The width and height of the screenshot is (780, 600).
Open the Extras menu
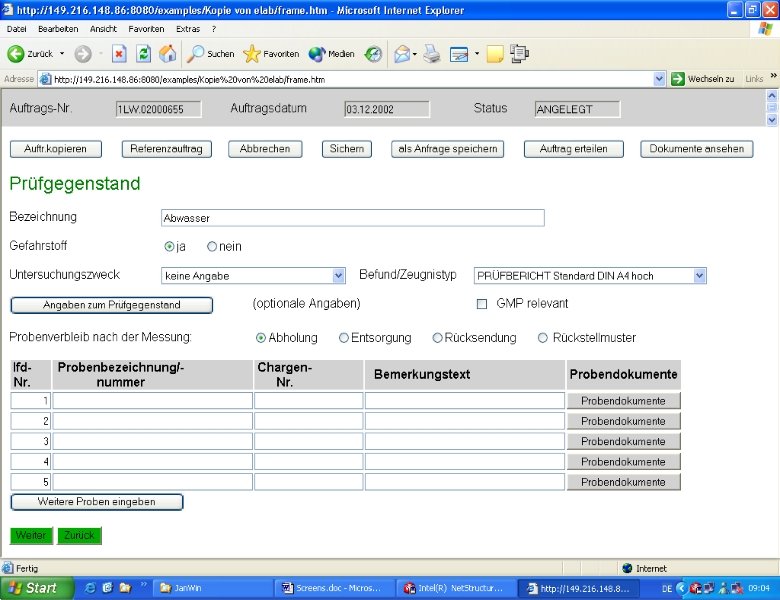[x=188, y=29]
